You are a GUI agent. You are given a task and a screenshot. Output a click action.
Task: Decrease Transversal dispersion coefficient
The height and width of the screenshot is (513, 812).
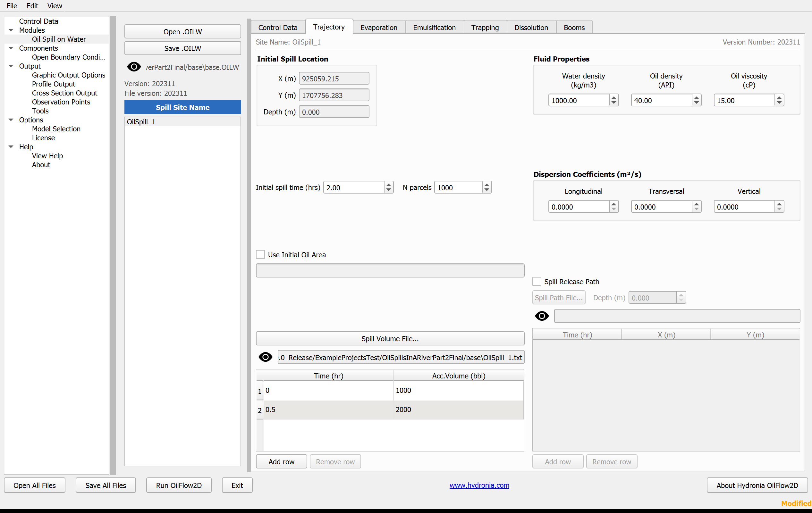pyautogui.click(x=696, y=210)
